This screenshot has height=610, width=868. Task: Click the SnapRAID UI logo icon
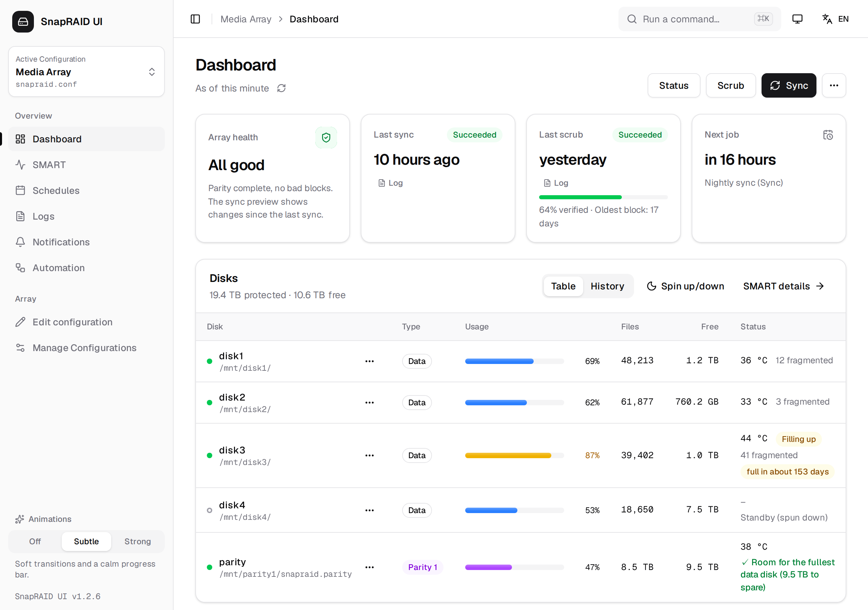23,22
